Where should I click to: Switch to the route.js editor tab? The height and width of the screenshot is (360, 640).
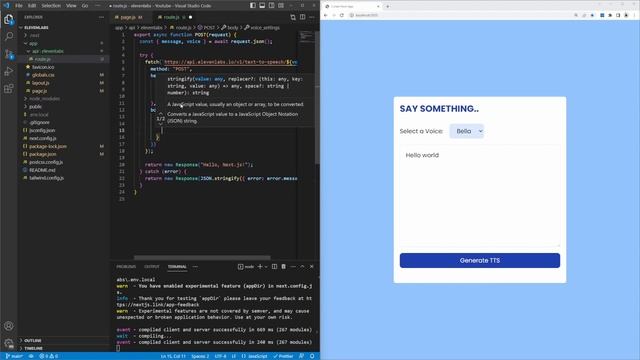[x=171, y=17]
